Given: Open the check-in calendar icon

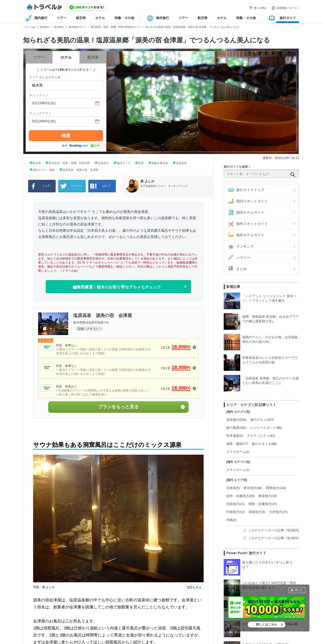Looking at the screenshot, I should tap(97, 103).
